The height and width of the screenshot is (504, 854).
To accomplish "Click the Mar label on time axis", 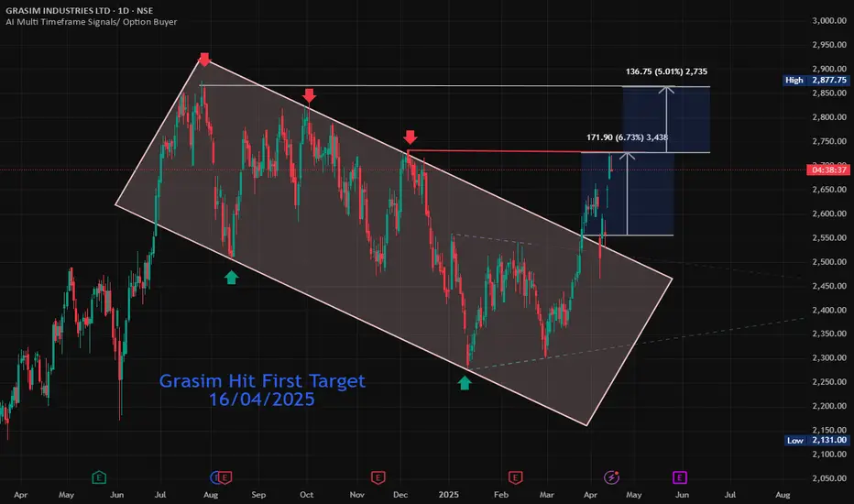I will tap(547, 495).
